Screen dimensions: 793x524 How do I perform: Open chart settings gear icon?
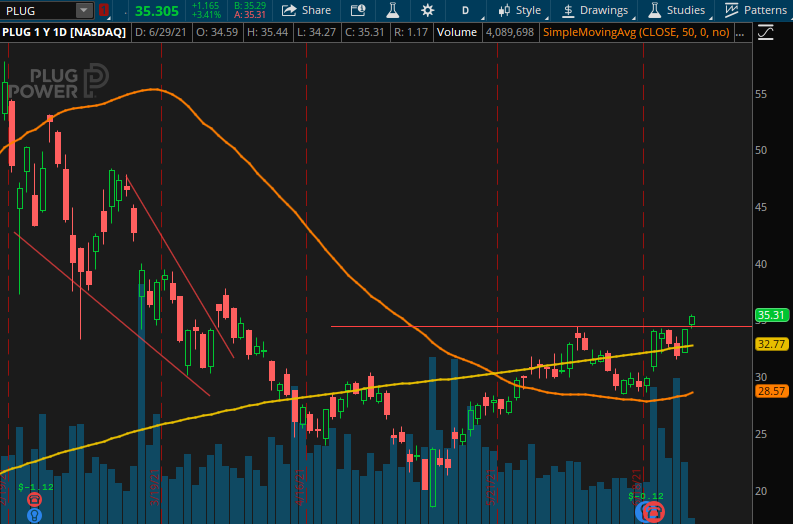(x=427, y=10)
